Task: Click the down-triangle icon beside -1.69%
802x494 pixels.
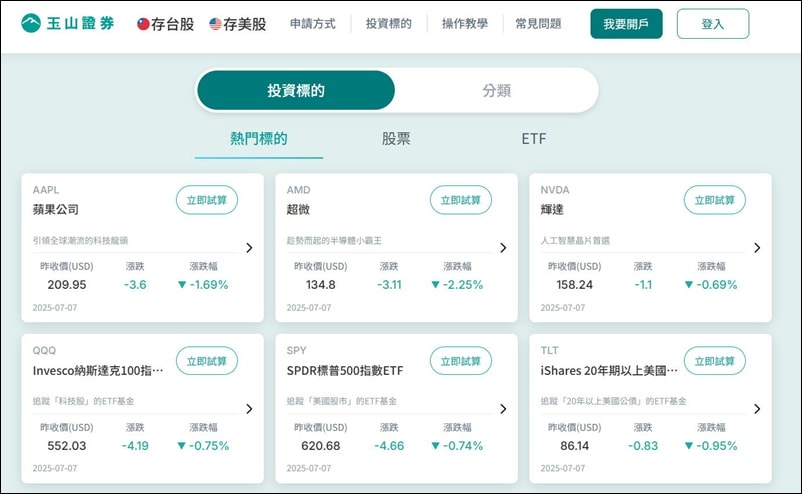Action: (182, 285)
